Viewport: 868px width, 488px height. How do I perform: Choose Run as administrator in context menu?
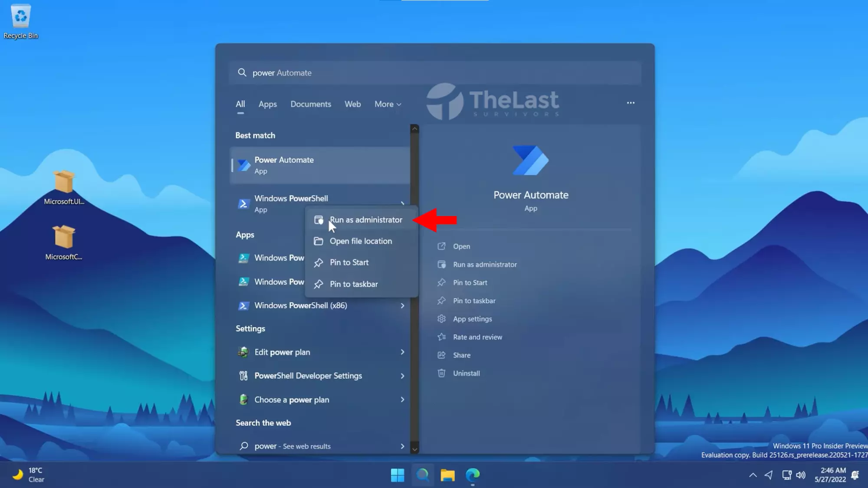click(362, 220)
